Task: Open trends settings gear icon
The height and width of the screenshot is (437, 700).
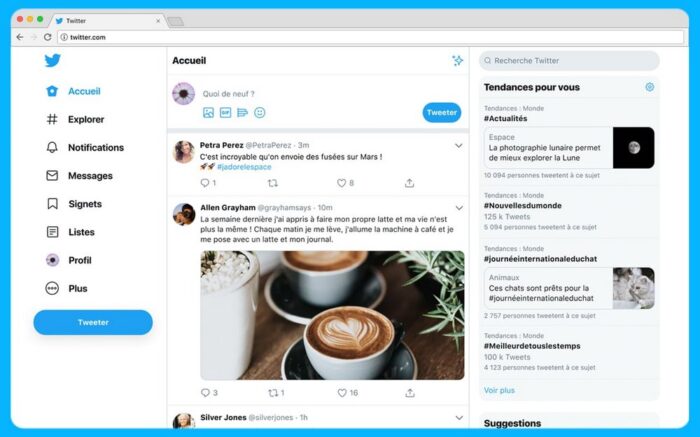Action: pyautogui.click(x=650, y=87)
